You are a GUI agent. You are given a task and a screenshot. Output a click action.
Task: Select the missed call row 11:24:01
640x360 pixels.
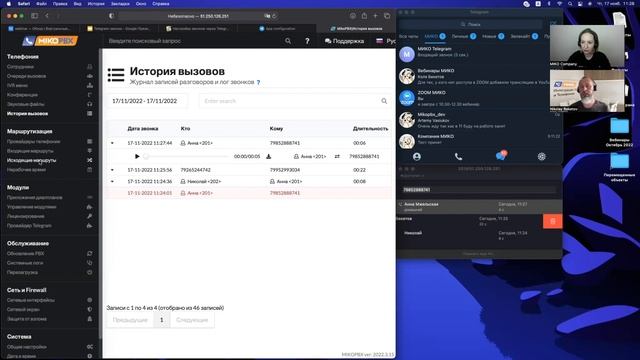click(x=249, y=193)
